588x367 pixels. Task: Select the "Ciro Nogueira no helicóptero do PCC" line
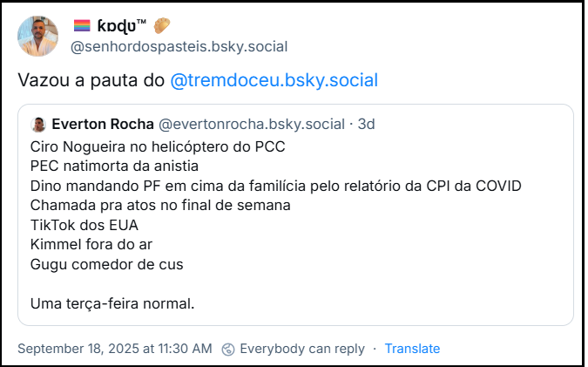tap(157, 145)
